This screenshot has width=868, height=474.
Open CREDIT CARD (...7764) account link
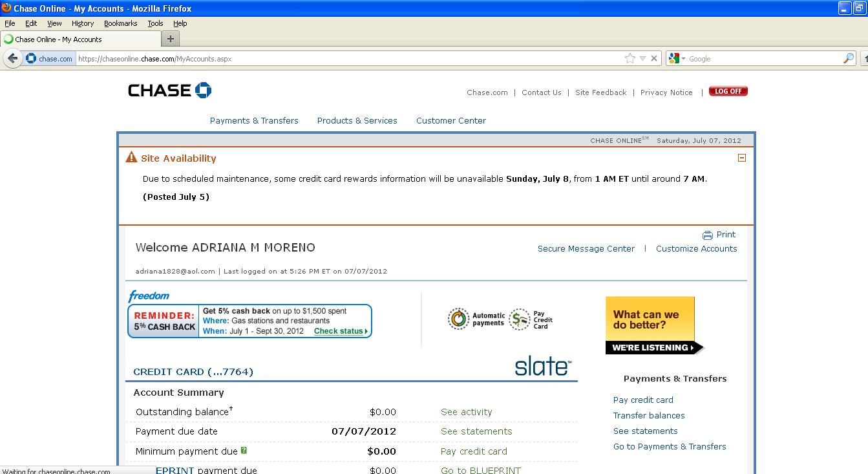(x=193, y=372)
